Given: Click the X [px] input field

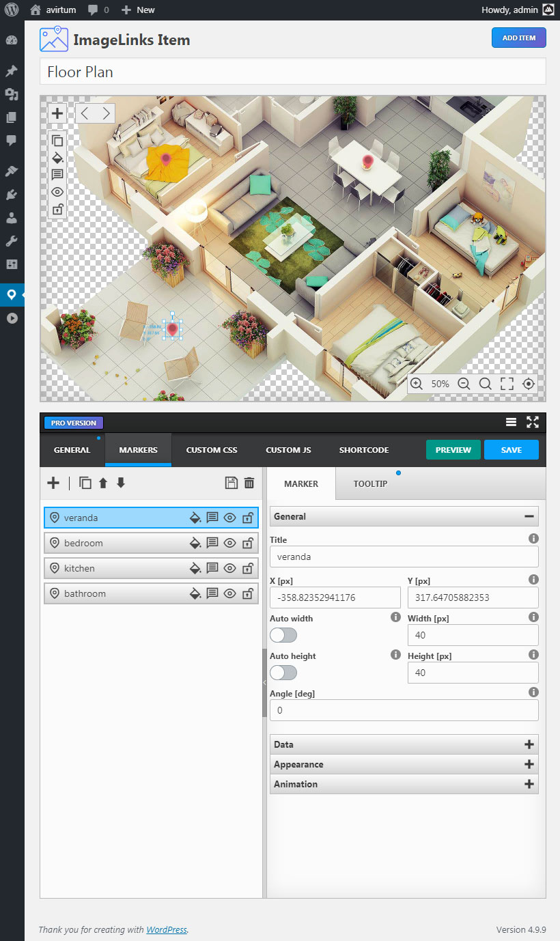Looking at the screenshot, I should coord(335,598).
